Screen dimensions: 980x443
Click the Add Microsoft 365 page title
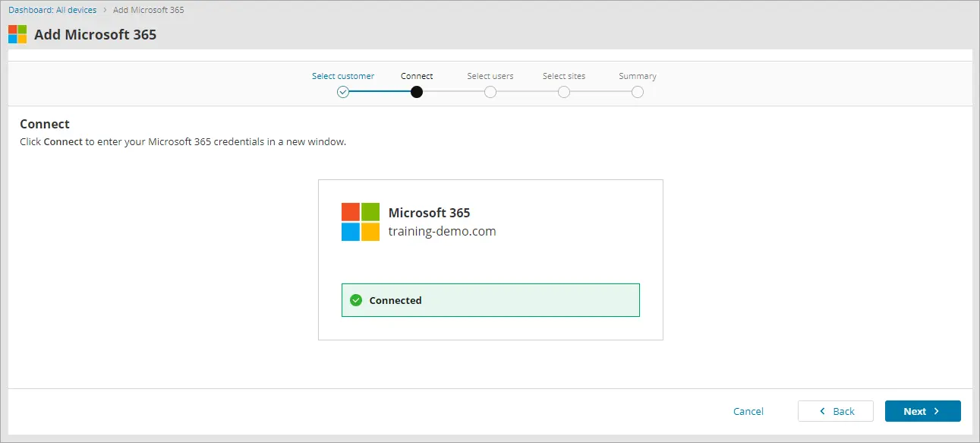click(96, 35)
